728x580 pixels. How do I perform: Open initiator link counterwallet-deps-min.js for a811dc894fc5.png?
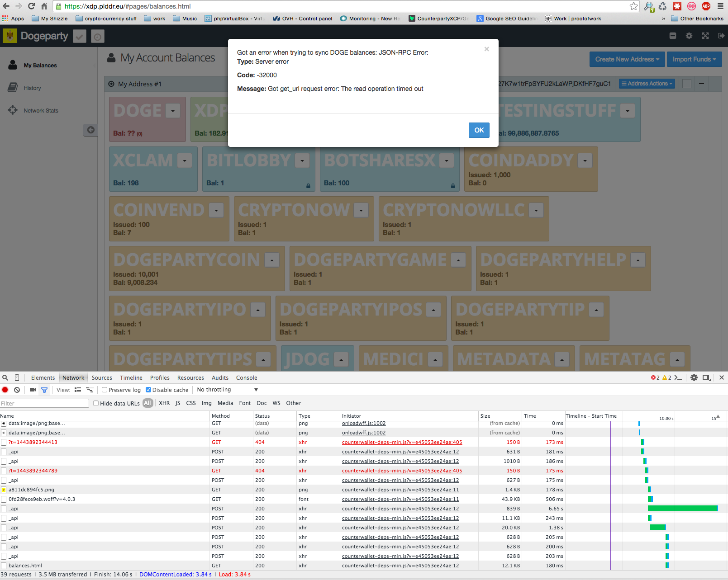click(400, 490)
